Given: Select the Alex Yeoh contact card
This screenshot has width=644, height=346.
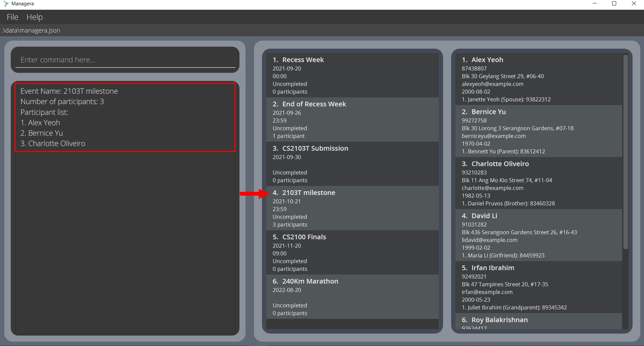Looking at the screenshot, I should [539, 79].
